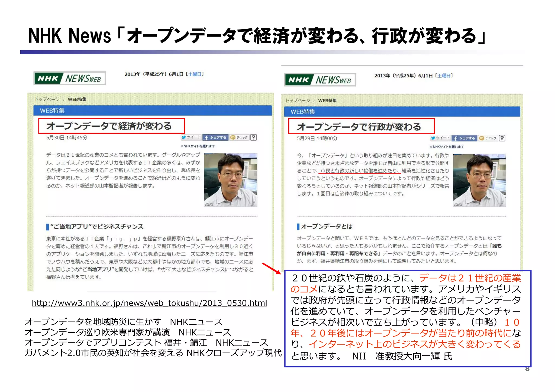Click the bold phrase 誰もが自由に利用・再利用・再配布できる
Viewport: 555px width, 392px height.
point(399,250)
